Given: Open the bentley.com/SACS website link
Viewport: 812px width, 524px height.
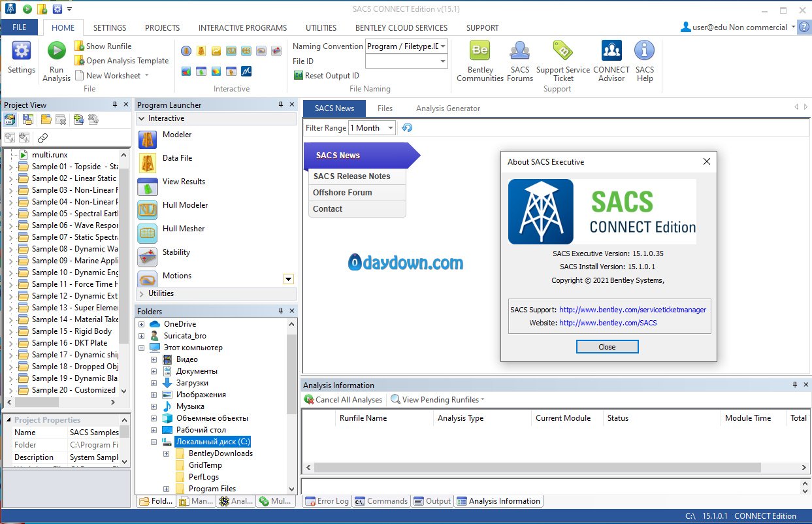Looking at the screenshot, I should tap(608, 323).
